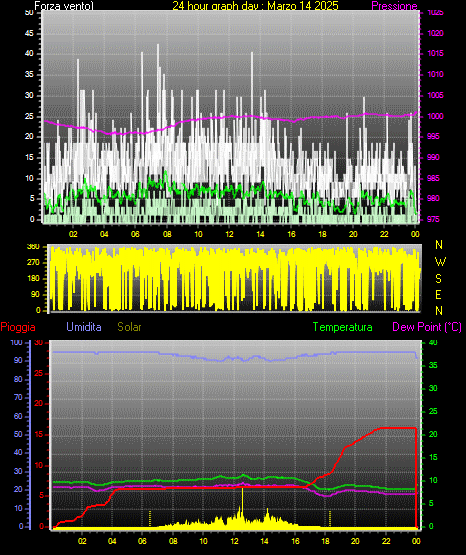
Task: Click the Umidita legend label
Action: tap(84, 327)
